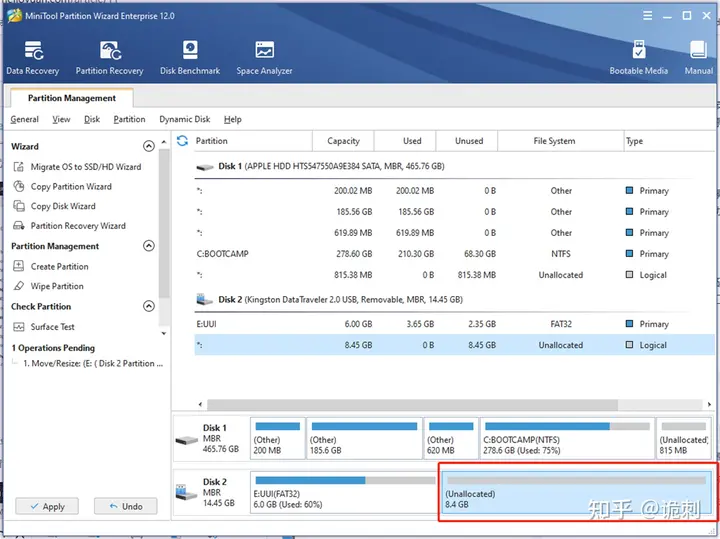Select the 8.4 GB Unallocated block in Disk 2 map
Viewport: 720px width, 539px height.
576,492
